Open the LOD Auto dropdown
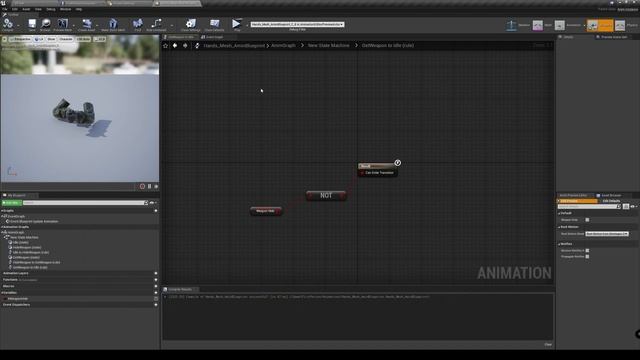 click(x=83, y=39)
